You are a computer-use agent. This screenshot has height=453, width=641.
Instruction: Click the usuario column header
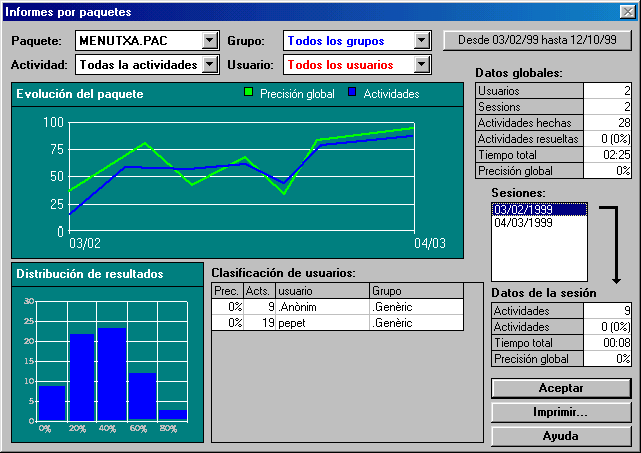tap(322, 291)
